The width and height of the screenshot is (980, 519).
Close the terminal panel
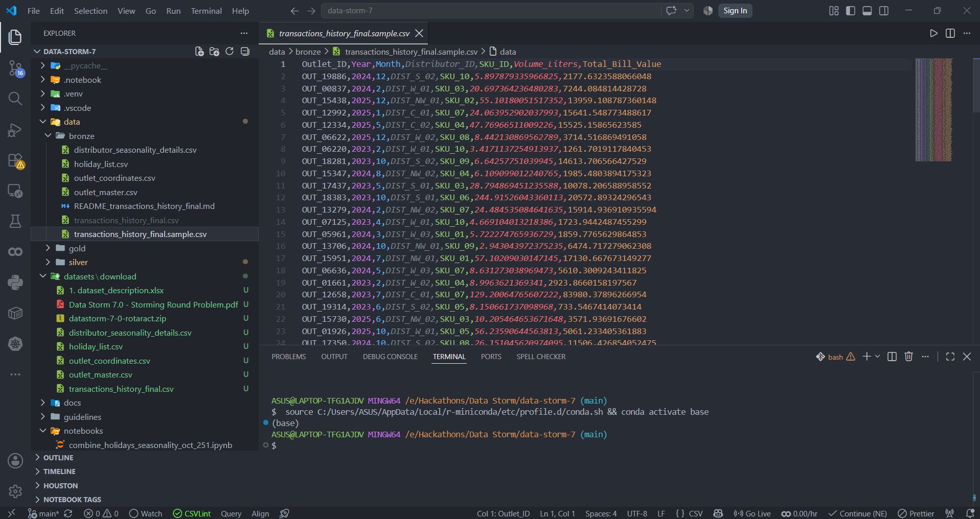967,357
